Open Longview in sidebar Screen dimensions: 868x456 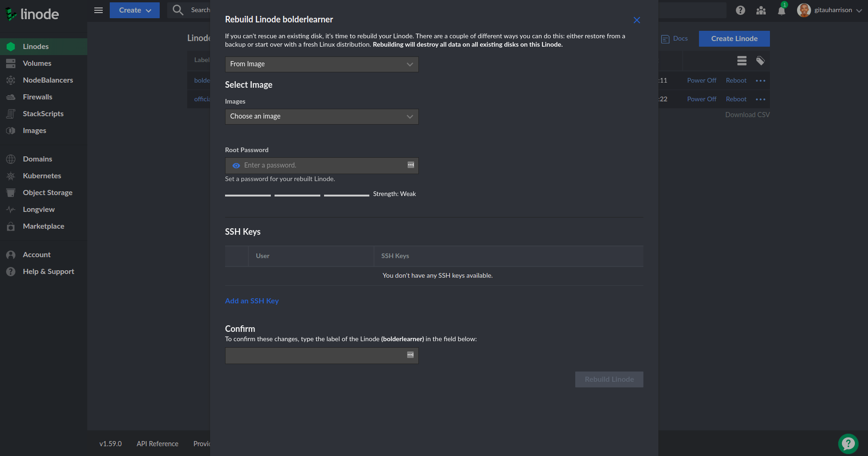tap(43, 210)
